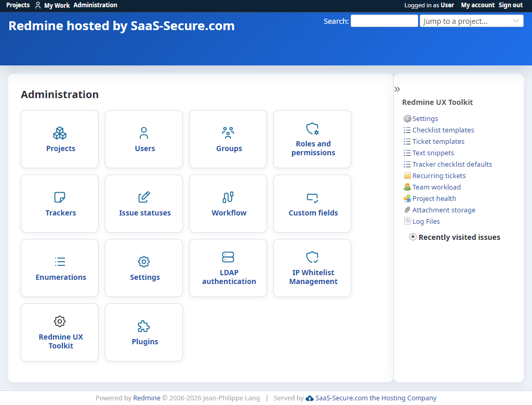
Task: Click the Issue statuses pencil icon
Action: pos(144,197)
